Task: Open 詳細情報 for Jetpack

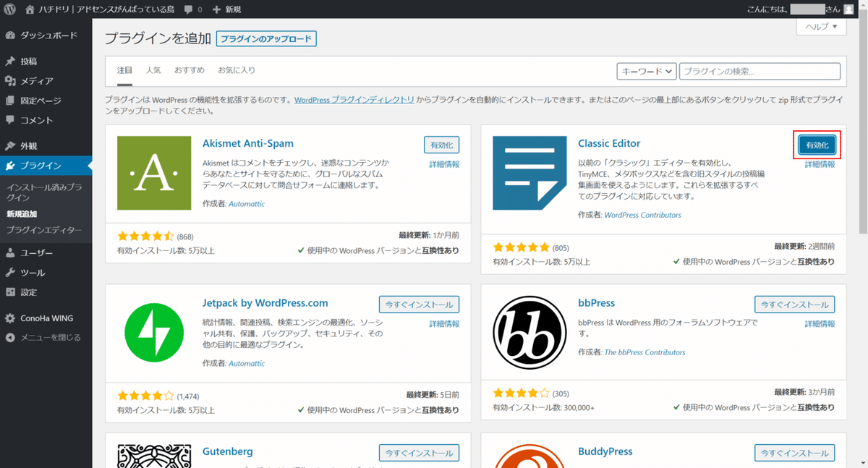Action: [444, 324]
